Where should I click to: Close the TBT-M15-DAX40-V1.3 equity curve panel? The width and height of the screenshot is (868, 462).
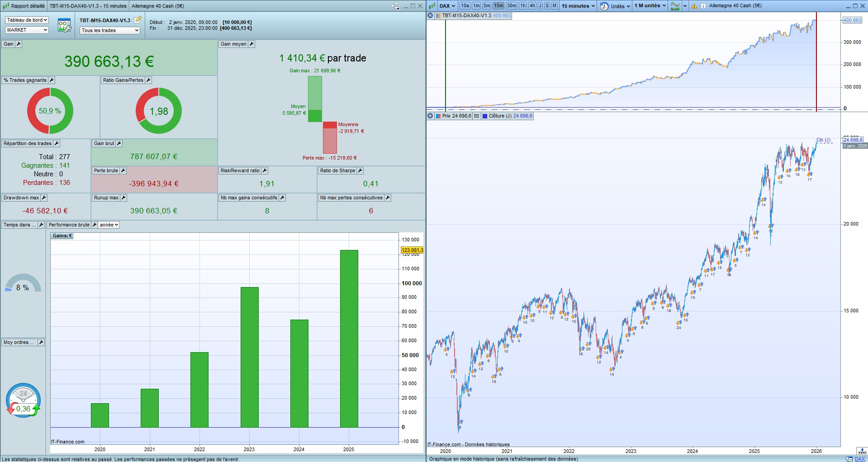pyautogui.click(x=430, y=15)
